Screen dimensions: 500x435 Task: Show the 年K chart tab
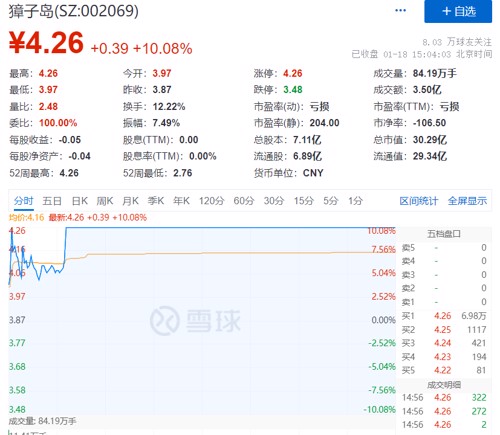[181, 201]
